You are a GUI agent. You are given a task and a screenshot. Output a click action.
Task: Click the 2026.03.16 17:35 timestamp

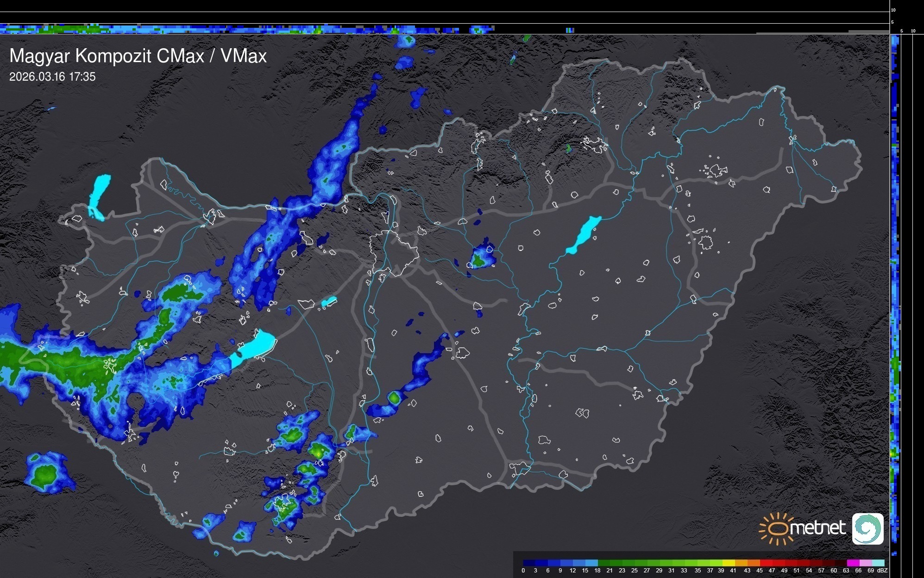52,77
